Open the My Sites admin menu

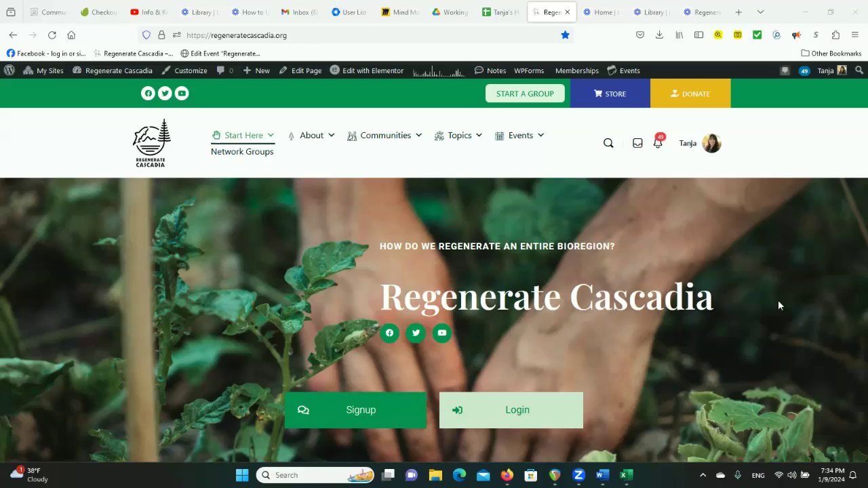43,70
